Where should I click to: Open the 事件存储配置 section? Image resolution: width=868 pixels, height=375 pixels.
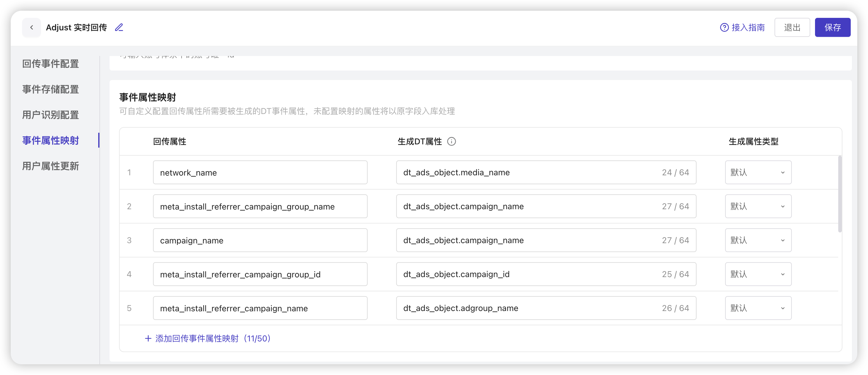point(50,89)
